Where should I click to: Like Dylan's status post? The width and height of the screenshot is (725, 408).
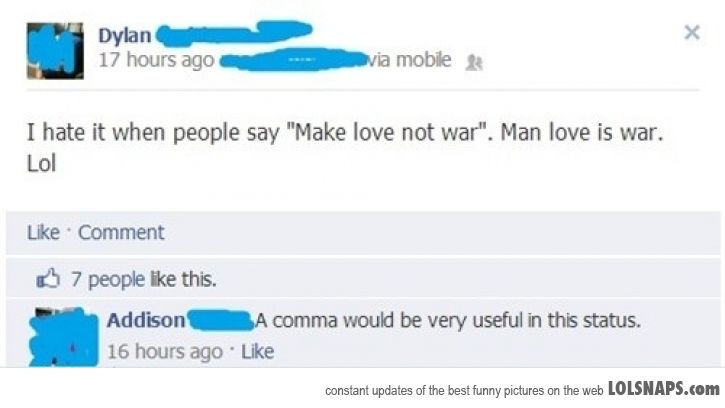point(43,232)
